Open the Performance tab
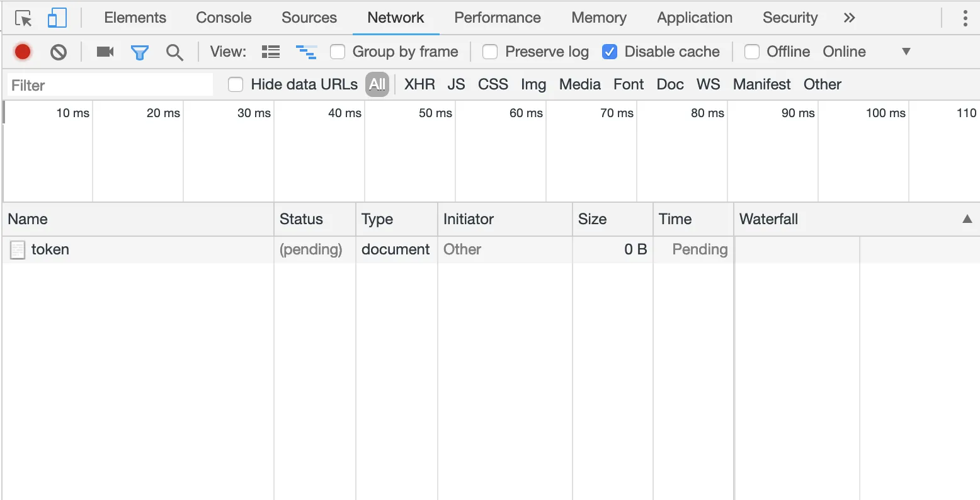 pos(498,18)
